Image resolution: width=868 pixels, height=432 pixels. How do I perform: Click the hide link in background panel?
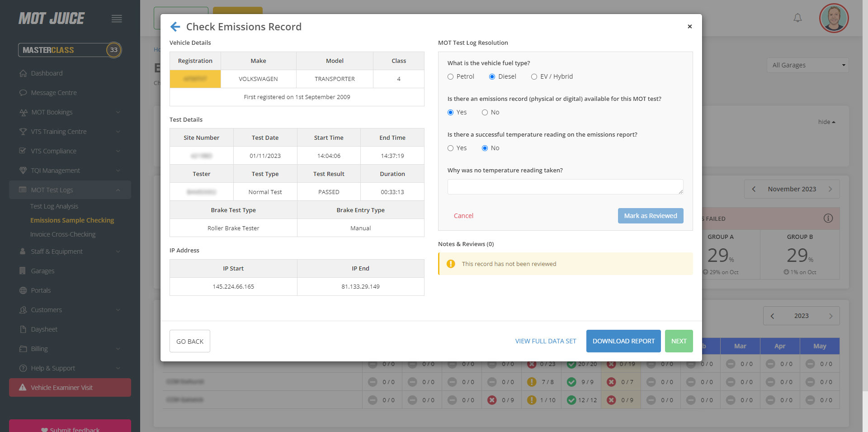[x=826, y=122]
